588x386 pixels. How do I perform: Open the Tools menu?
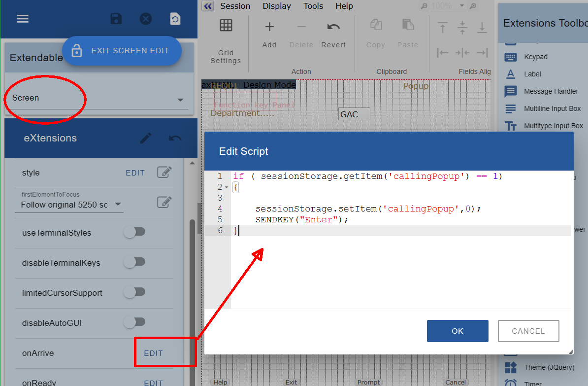tap(313, 6)
